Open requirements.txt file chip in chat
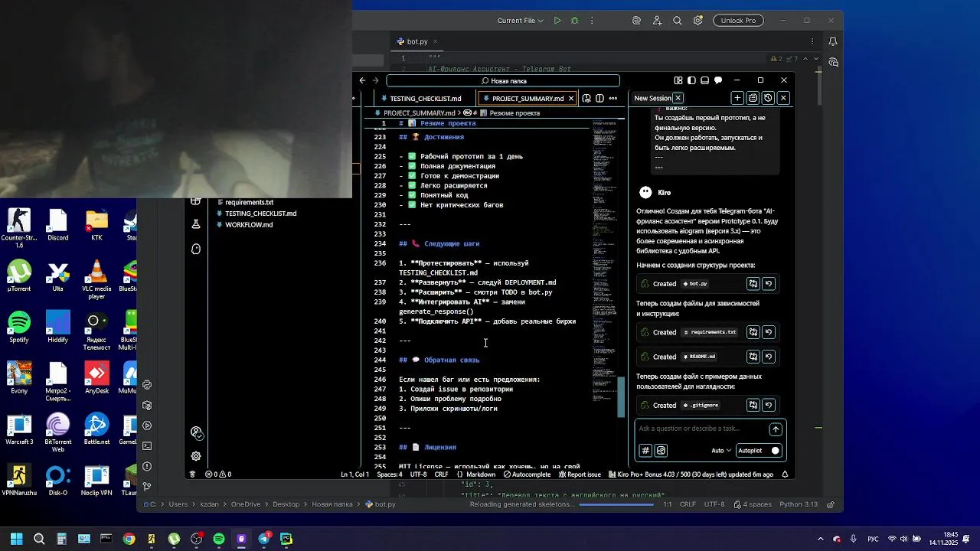This screenshot has height=551, width=980. point(710,332)
